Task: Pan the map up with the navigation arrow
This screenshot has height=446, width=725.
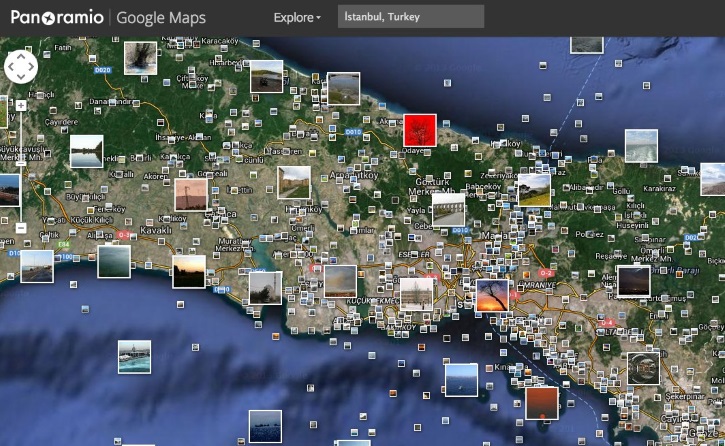Action: [21, 57]
